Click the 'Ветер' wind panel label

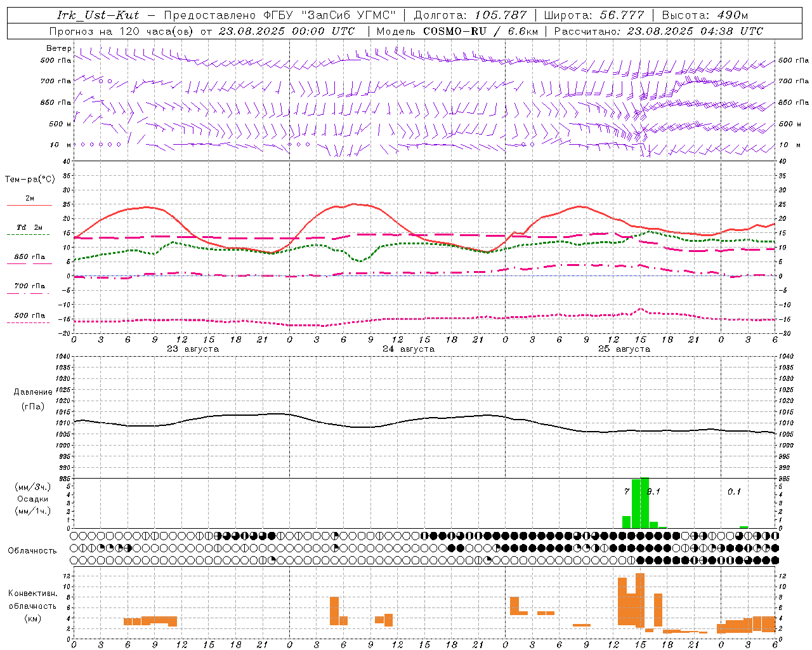pyautogui.click(x=59, y=48)
